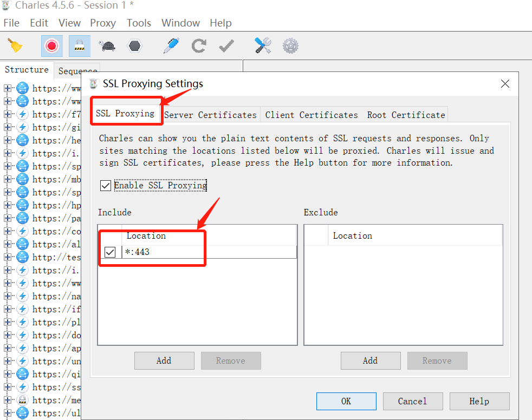Screen dimensions: 532x420
Task: Select the lock icon for https://me host
Action: point(22,400)
